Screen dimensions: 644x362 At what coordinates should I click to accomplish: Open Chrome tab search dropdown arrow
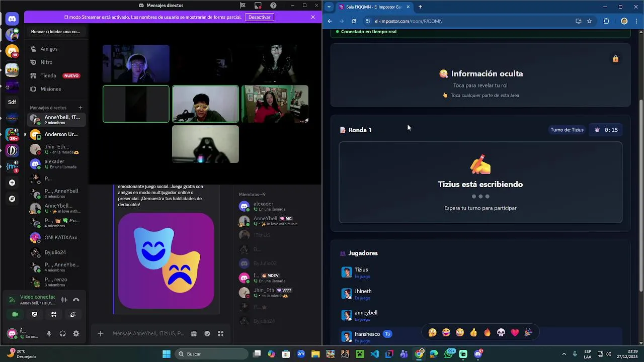[329, 7]
